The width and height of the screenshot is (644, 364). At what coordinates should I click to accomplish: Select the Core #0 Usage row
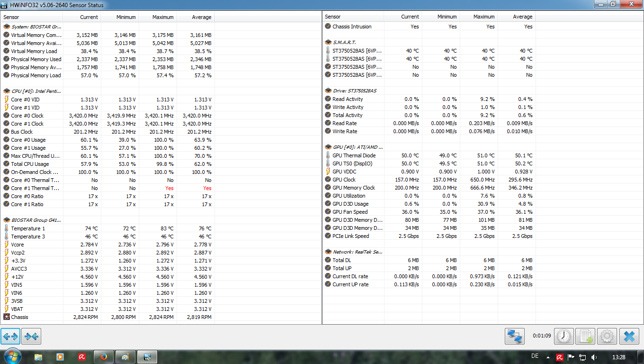coord(107,140)
